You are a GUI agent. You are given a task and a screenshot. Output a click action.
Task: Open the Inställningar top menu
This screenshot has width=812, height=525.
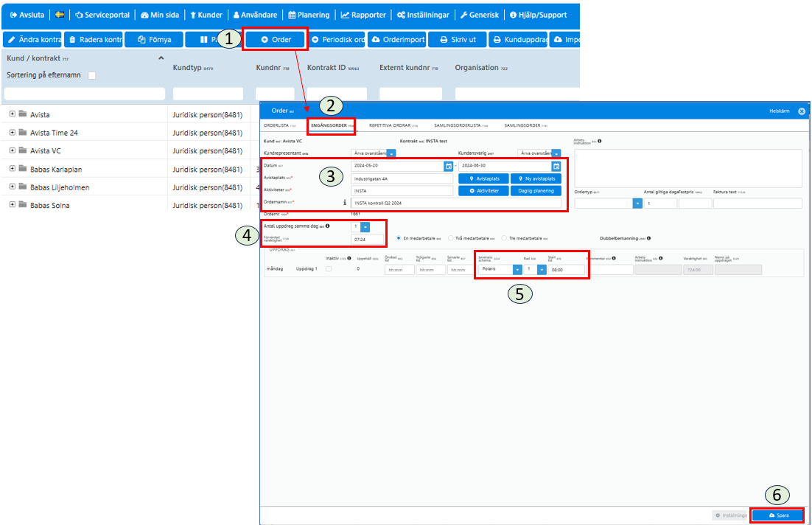(423, 15)
